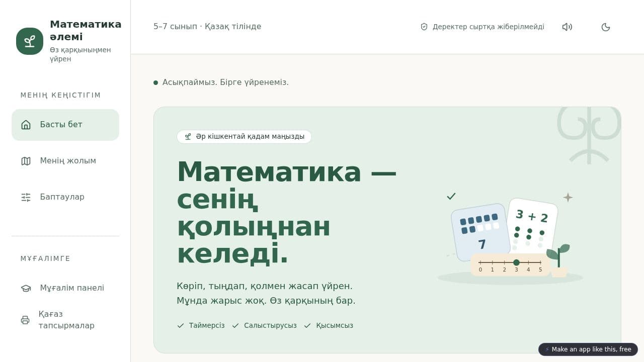Click the Әр кішкентай қадам маңызды badge
Screen dimensions: 644x362
click(x=244, y=137)
